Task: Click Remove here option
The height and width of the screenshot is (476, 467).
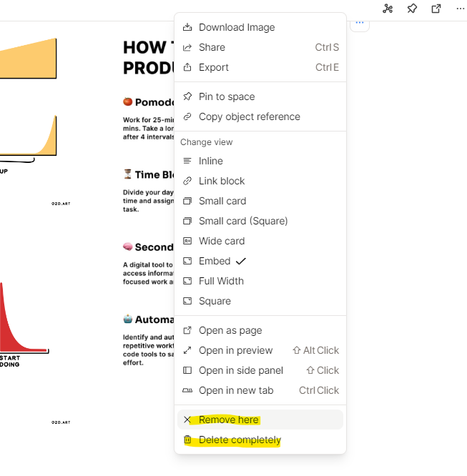Action: point(229,420)
